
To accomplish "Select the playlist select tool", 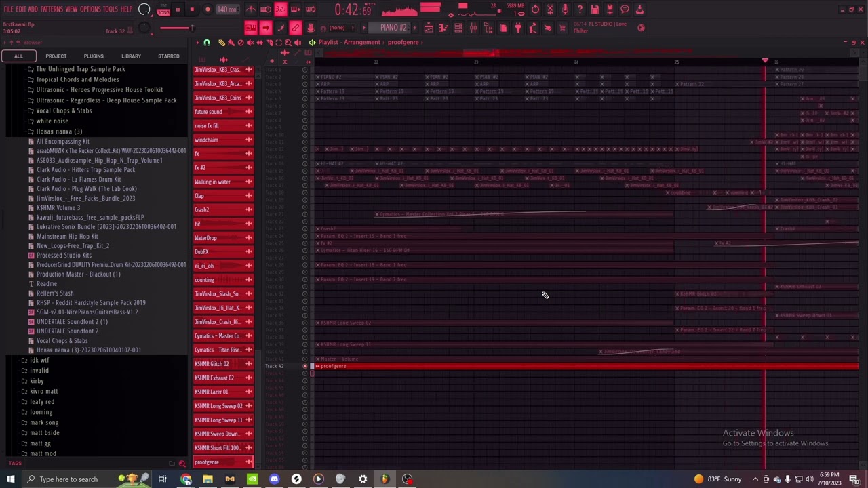I will tap(278, 43).
